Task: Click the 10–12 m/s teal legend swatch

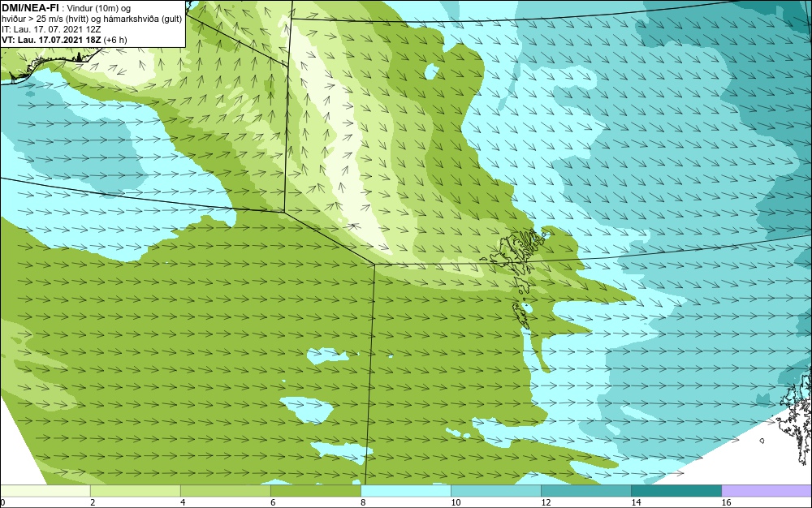Action: (496, 491)
